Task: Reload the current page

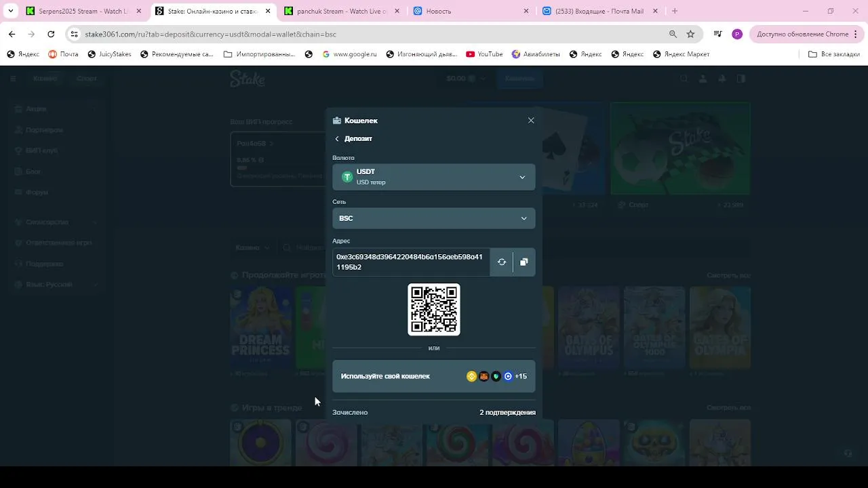Action: tap(51, 34)
